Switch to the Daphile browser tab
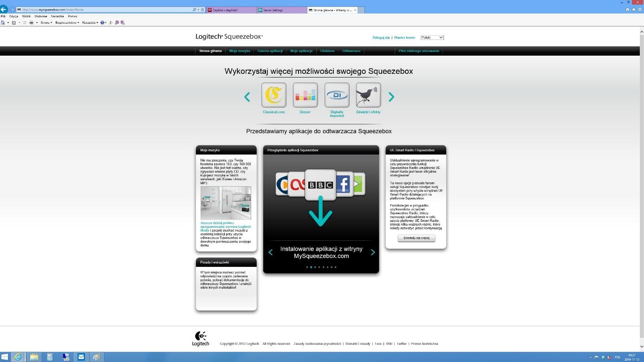Image resolution: width=644 pixels, height=362 pixels. coord(232,10)
